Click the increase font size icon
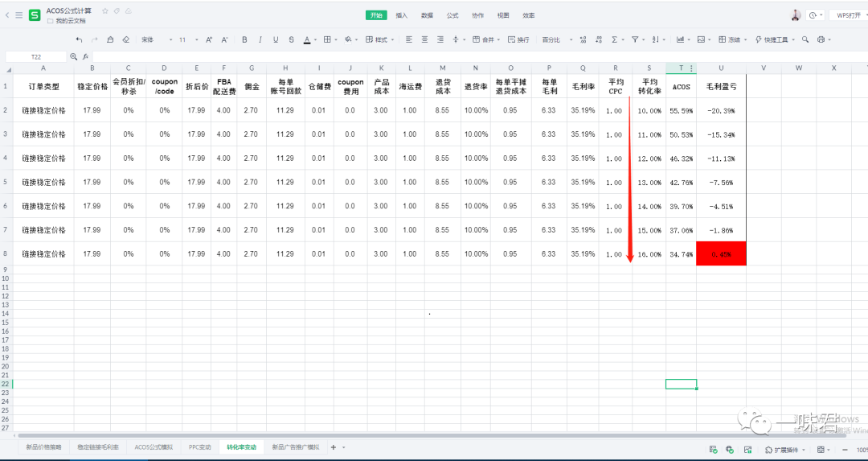 [209, 39]
